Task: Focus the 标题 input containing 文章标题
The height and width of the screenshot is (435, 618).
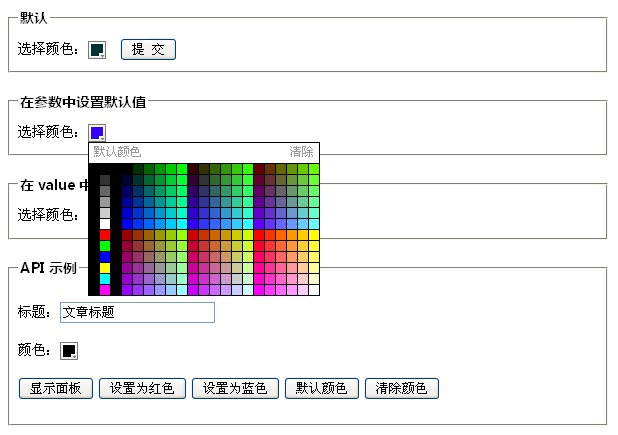Action: pyautogui.click(x=137, y=312)
